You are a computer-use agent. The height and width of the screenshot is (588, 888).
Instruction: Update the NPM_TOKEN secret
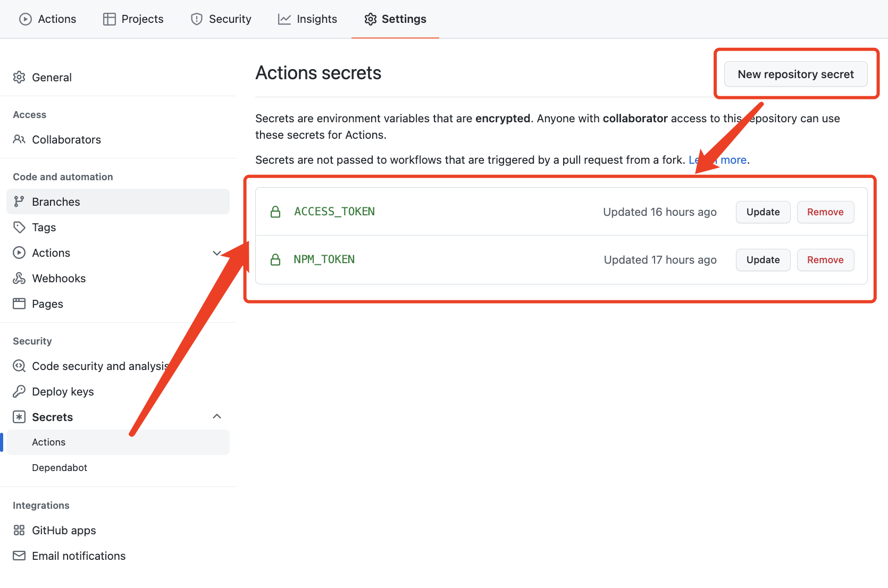[763, 259]
